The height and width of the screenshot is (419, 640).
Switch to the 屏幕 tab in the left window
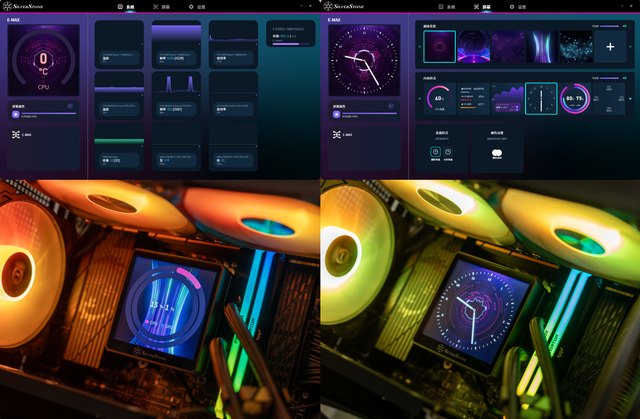[158, 6]
